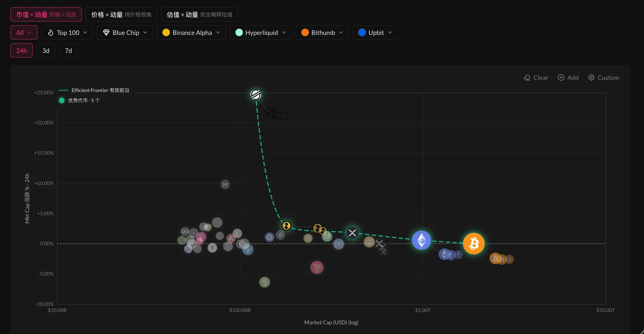Click the blue diamond Toncoin bubble

(248, 249)
